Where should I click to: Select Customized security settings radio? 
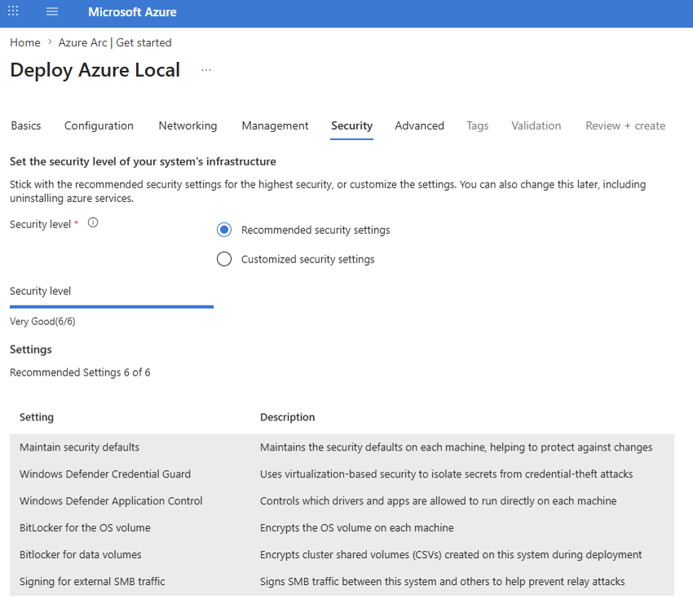pos(224,259)
